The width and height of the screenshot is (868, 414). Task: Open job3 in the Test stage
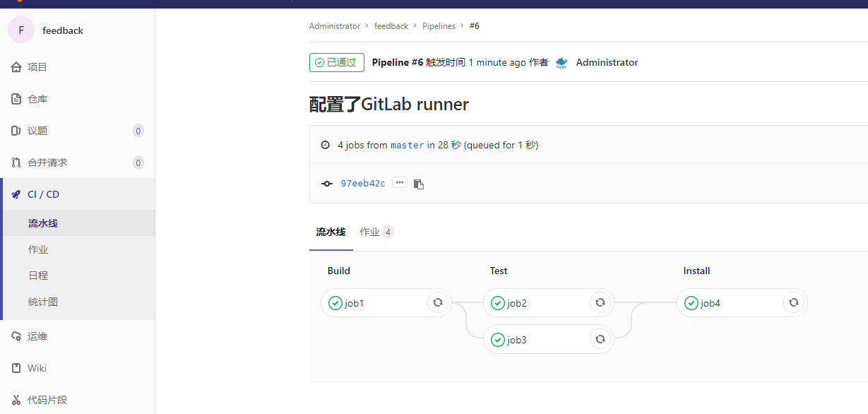pyautogui.click(x=548, y=340)
